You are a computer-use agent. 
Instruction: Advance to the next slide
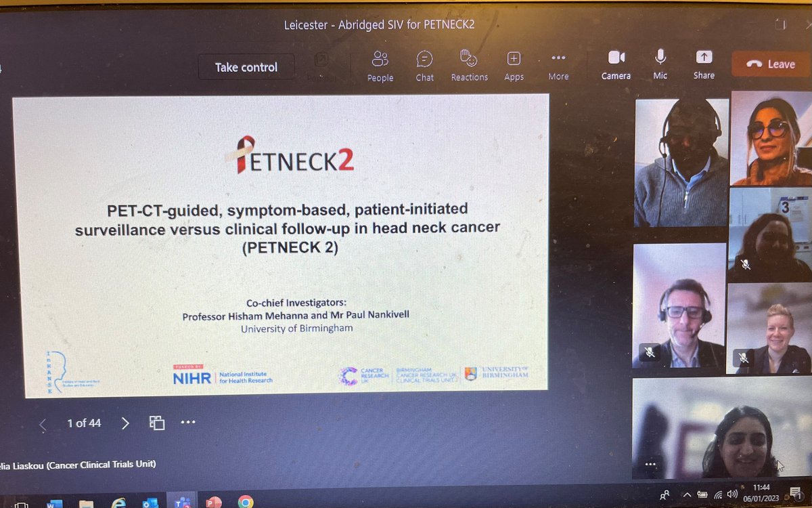click(x=125, y=422)
